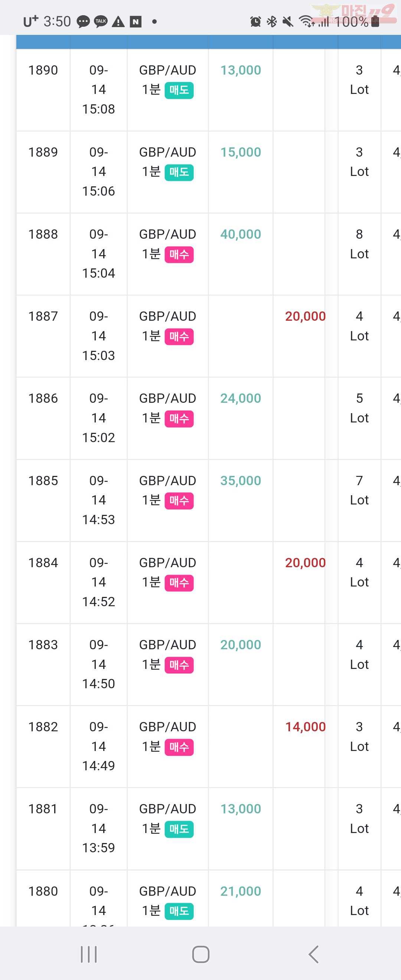Tap the warning triangle status icon

pyautogui.click(x=118, y=22)
